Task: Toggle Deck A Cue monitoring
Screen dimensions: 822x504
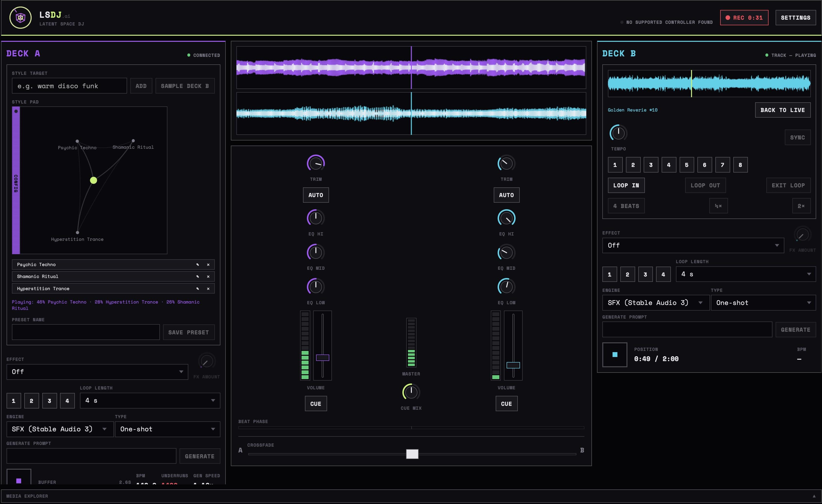Action: pos(316,404)
